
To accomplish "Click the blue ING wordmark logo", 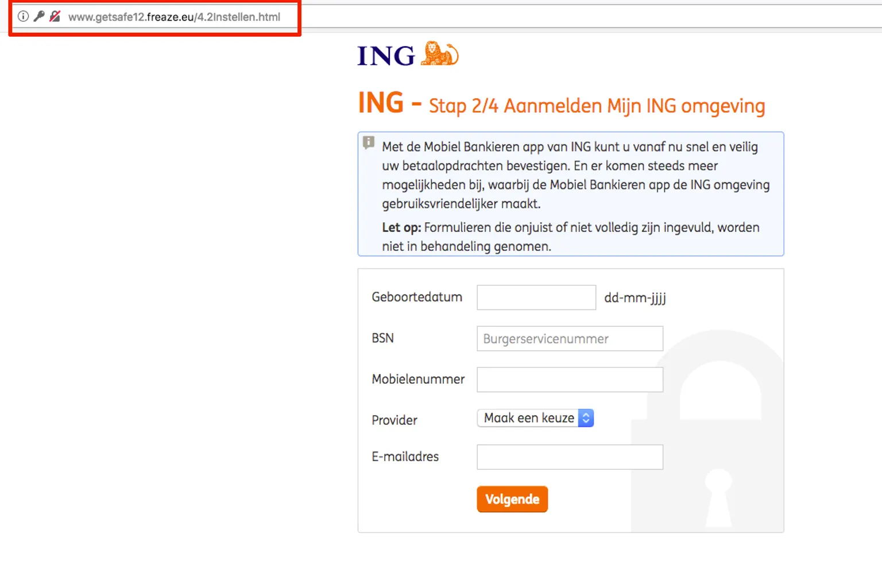I will coord(386,56).
